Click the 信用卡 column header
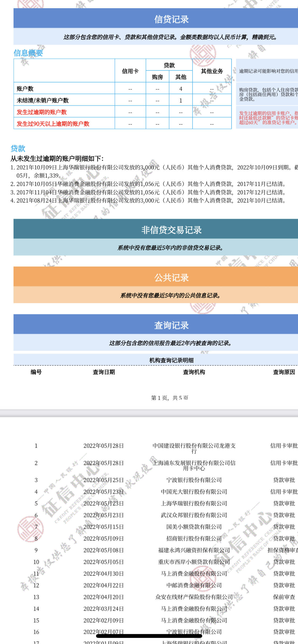Screen dimensions: 298x644 click(130, 71)
